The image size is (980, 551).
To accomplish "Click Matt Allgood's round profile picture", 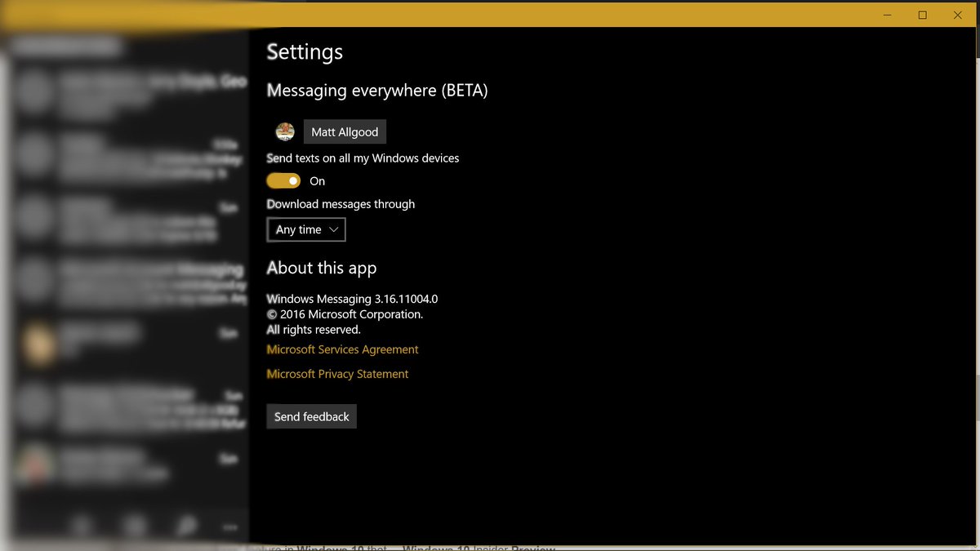I will click(x=284, y=131).
